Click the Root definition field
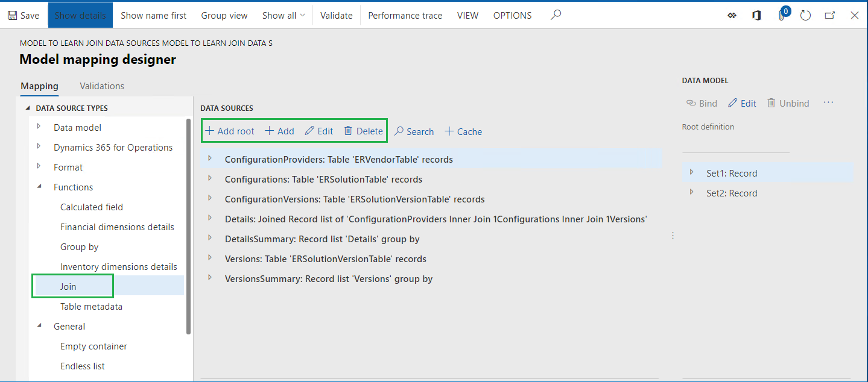This screenshot has width=868, height=382. pos(736,145)
